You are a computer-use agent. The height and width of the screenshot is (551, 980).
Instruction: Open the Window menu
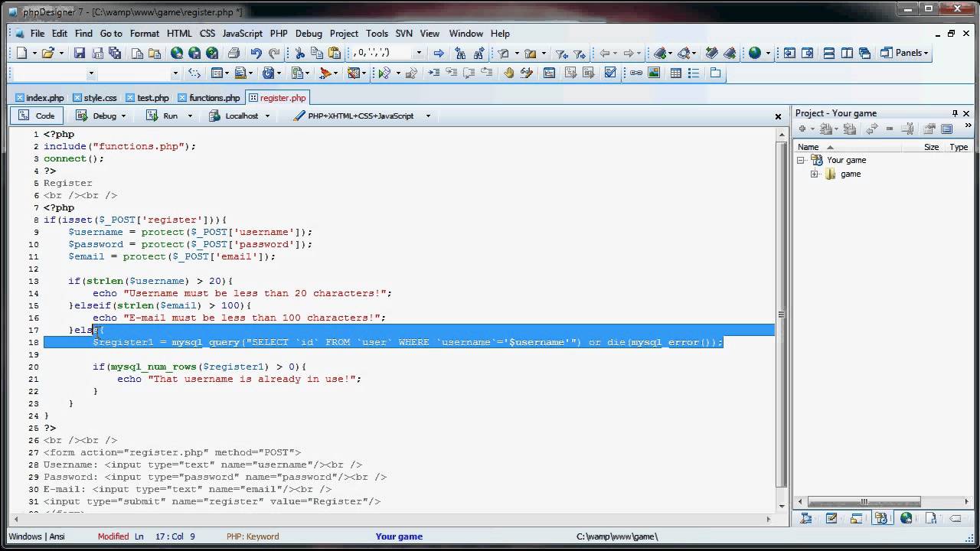(465, 34)
